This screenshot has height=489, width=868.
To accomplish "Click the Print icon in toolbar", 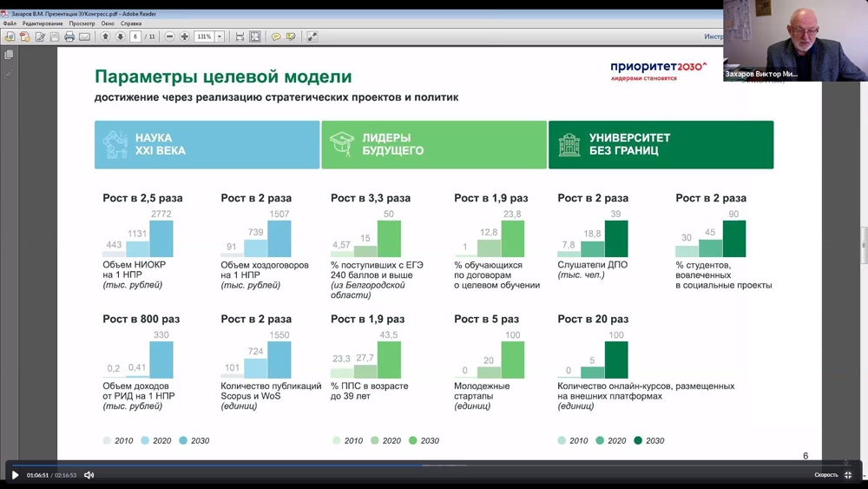I will tap(69, 37).
